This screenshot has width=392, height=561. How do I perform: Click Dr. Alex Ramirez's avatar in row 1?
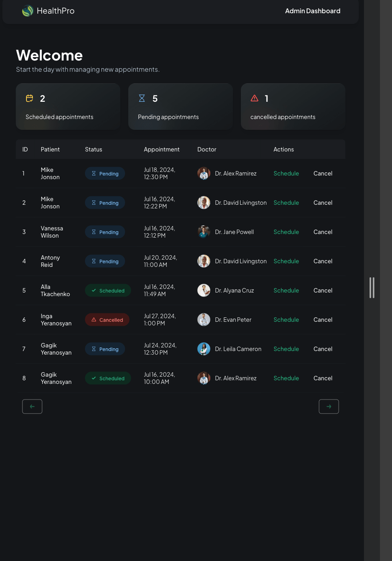coord(204,173)
